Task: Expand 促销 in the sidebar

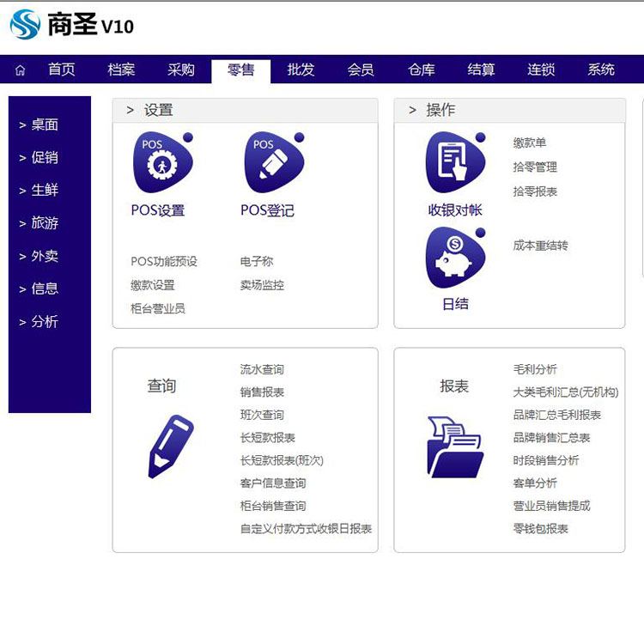Action: pyautogui.click(x=39, y=157)
